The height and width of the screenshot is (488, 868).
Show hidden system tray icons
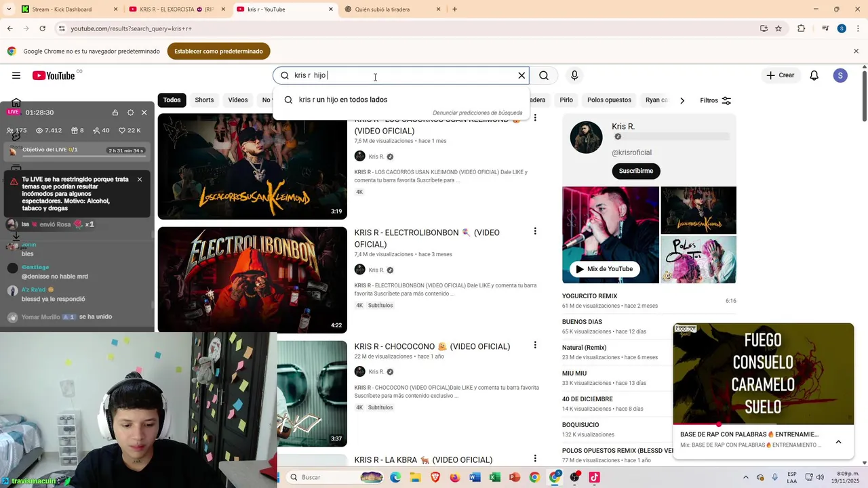[746, 477]
